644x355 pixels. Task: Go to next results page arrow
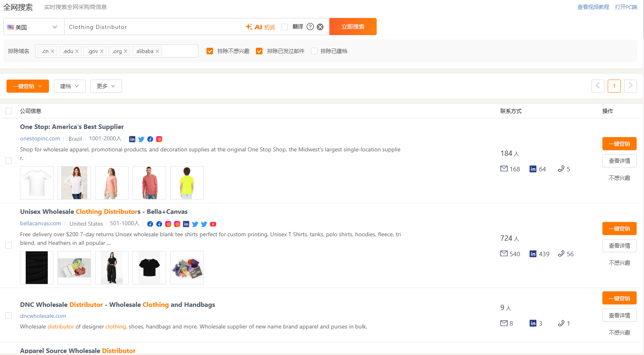pos(631,86)
